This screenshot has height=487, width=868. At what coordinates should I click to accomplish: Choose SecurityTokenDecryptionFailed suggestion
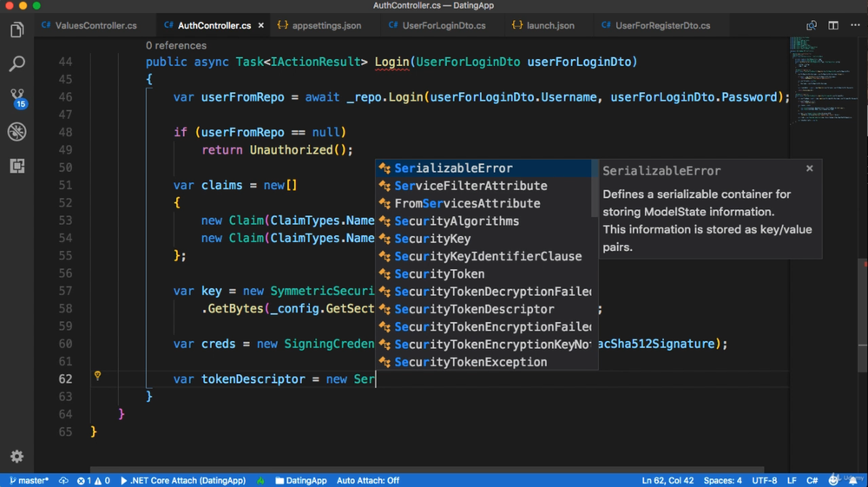pyautogui.click(x=483, y=292)
